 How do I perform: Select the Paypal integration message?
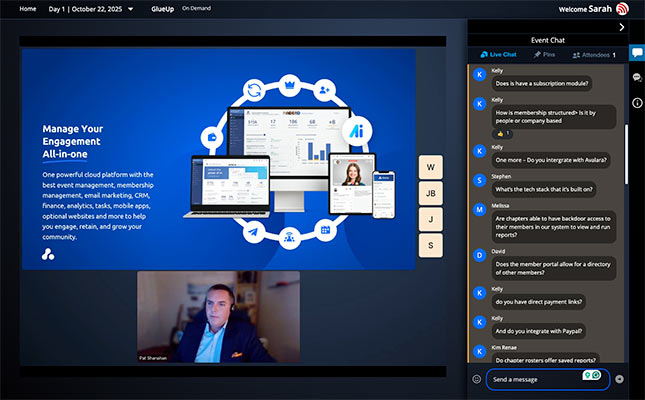click(539, 331)
